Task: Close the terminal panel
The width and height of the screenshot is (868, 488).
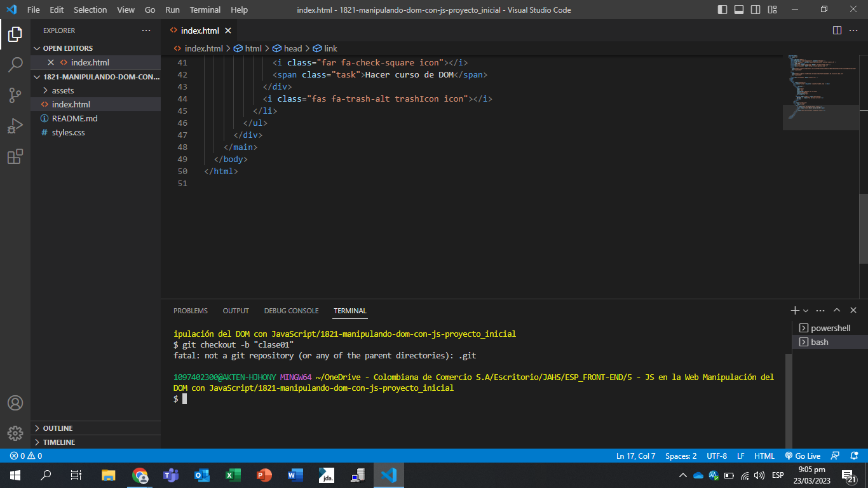Action: point(853,311)
